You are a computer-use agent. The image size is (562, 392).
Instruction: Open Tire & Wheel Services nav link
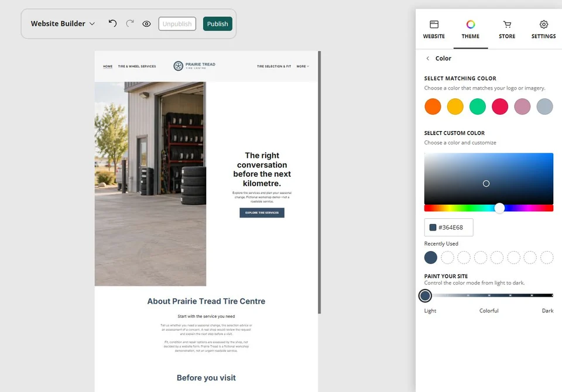point(137,66)
